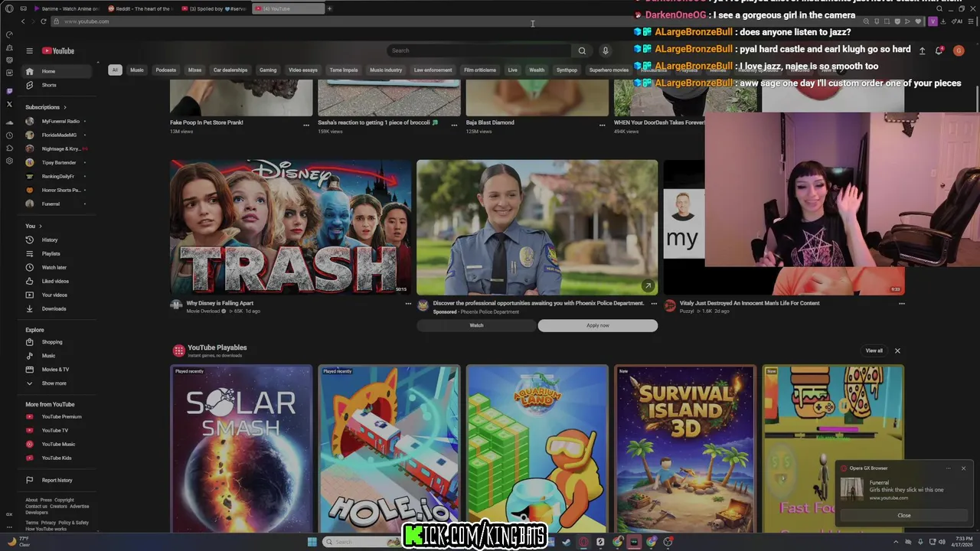Screen dimensions: 980x551
Task: Expand the Subscriptions section
Action: tap(46, 107)
